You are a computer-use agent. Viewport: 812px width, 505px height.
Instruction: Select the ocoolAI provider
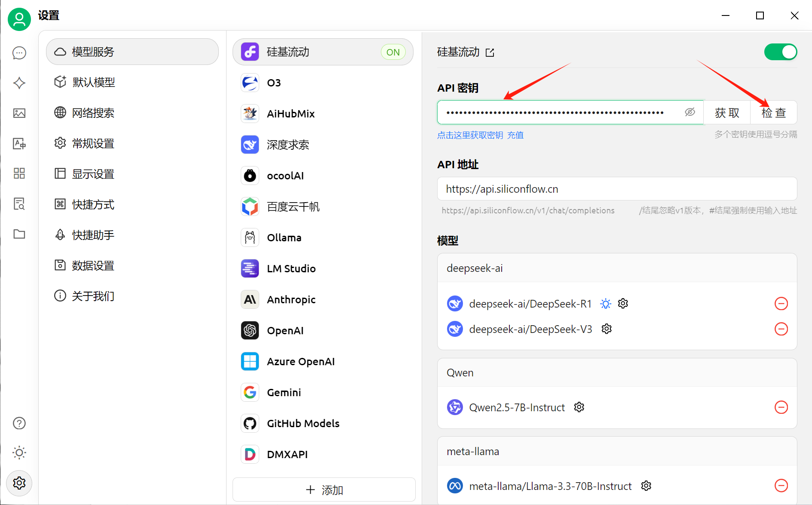(x=323, y=176)
